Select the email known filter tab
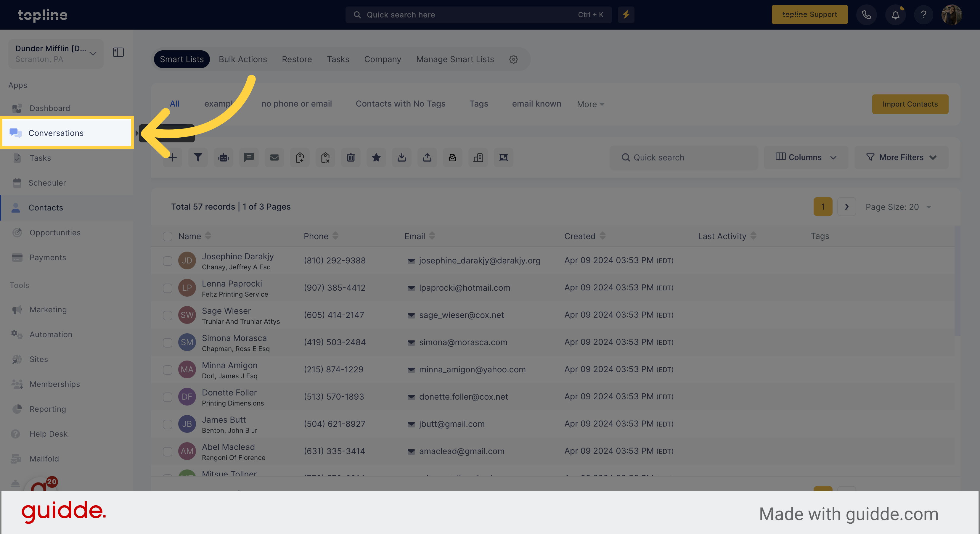The image size is (980, 534). point(536,103)
